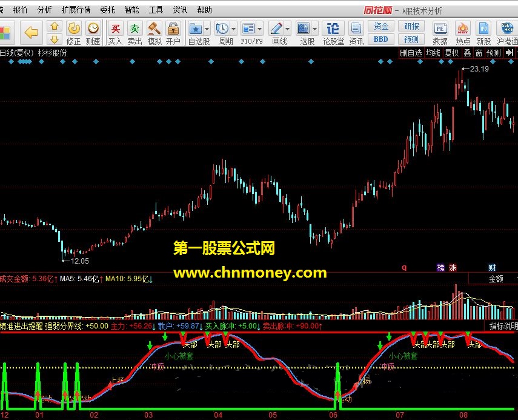Click the green 卖出 sell icon
This screenshot has height=420, width=518.
(134, 28)
